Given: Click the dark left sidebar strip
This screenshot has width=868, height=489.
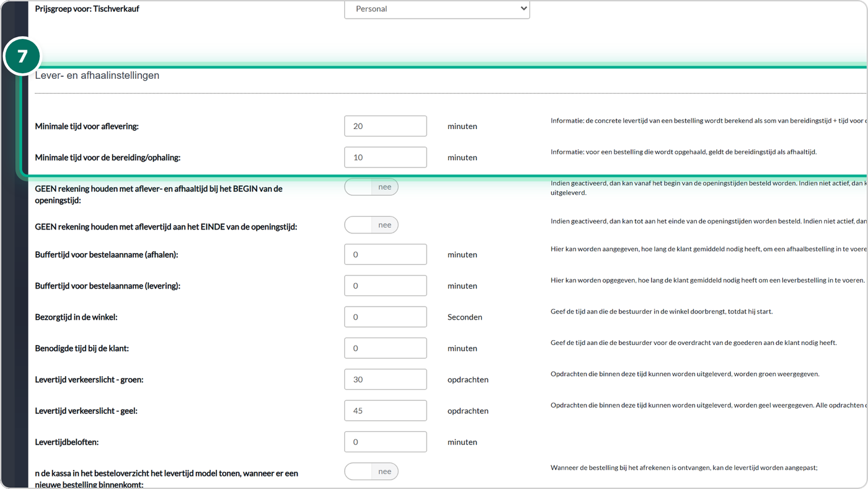Looking at the screenshot, I should coord(14,279).
